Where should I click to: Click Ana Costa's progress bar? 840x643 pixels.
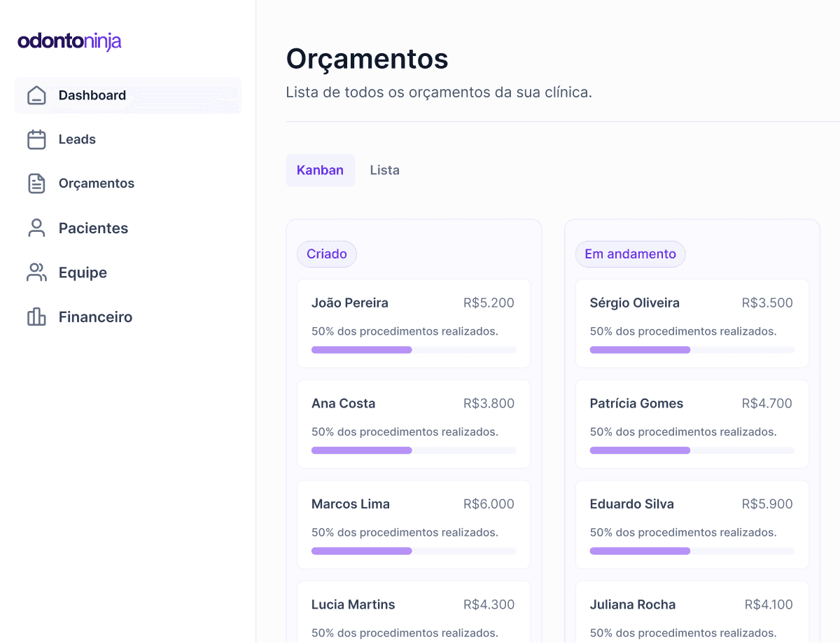[414, 450]
